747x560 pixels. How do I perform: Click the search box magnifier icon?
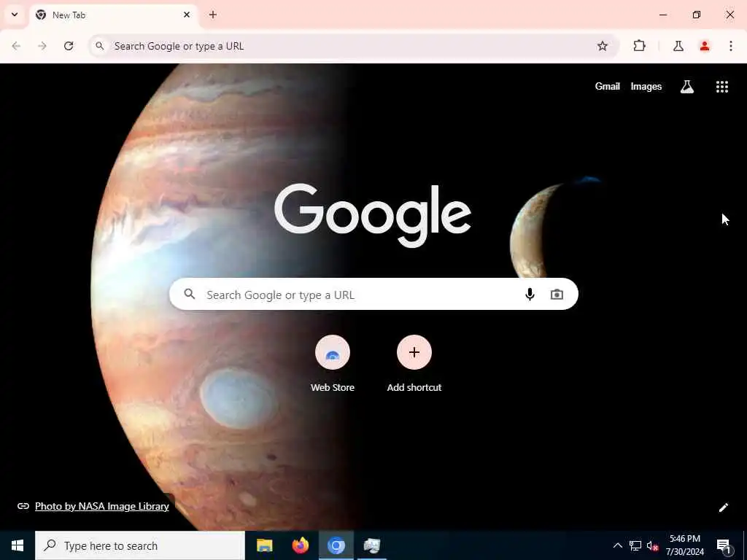(x=190, y=295)
